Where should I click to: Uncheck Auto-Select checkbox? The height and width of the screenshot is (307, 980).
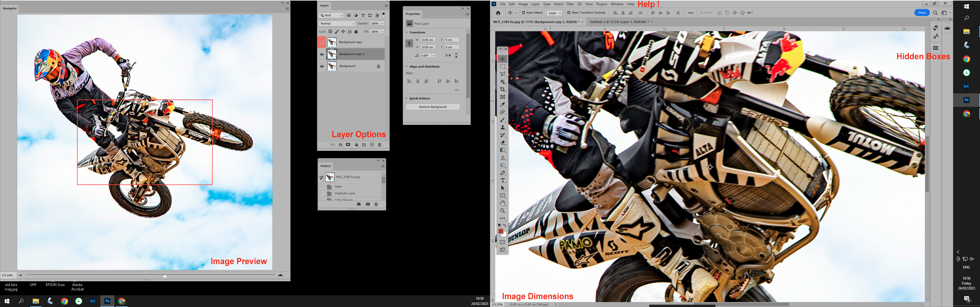pyautogui.click(x=524, y=13)
